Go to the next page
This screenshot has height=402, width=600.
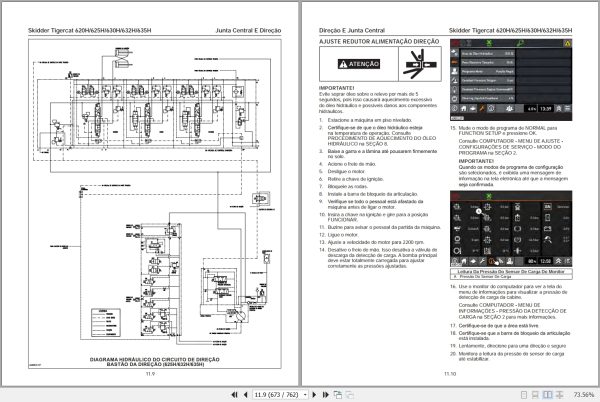[x=314, y=394]
